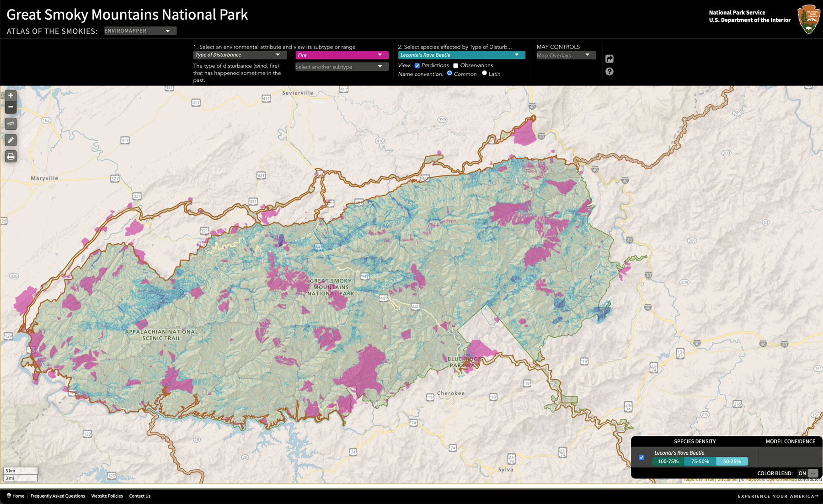This screenshot has width=823, height=504.
Task: Open the help question mark icon
Action: (x=609, y=72)
